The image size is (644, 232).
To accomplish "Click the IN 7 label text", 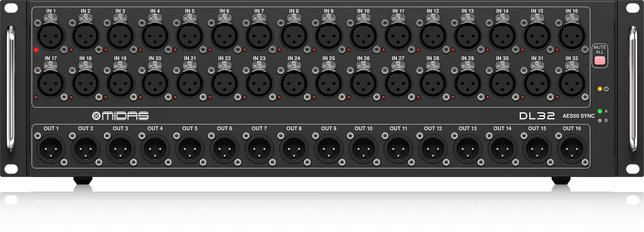I will [259, 11].
